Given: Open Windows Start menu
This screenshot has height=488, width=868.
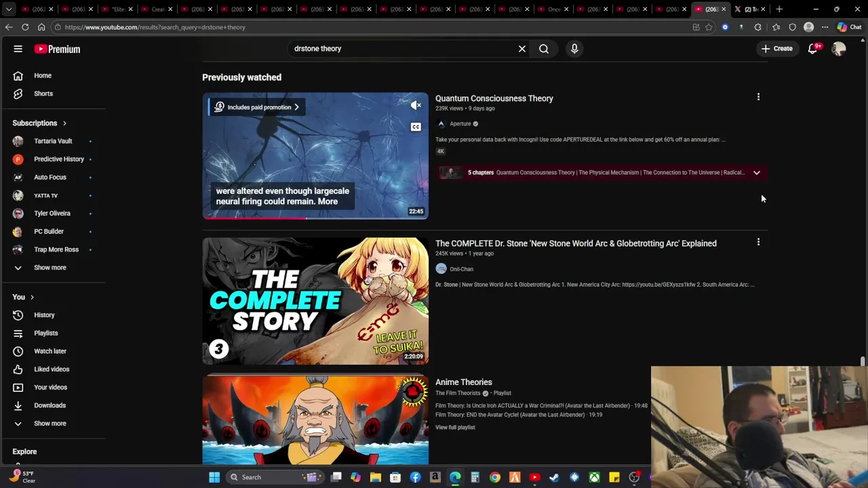Looking at the screenshot, I should pos(214,477).
